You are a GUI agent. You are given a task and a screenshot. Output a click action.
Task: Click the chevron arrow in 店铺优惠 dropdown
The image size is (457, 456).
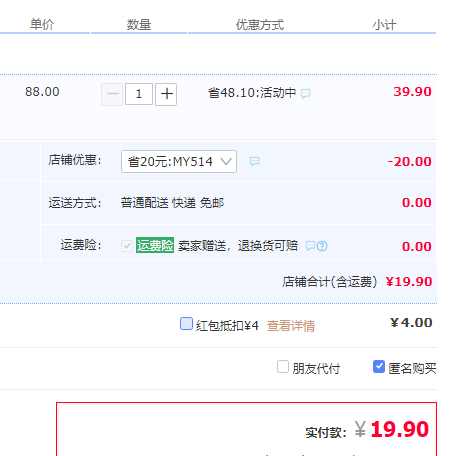click(x=226, y=162)
